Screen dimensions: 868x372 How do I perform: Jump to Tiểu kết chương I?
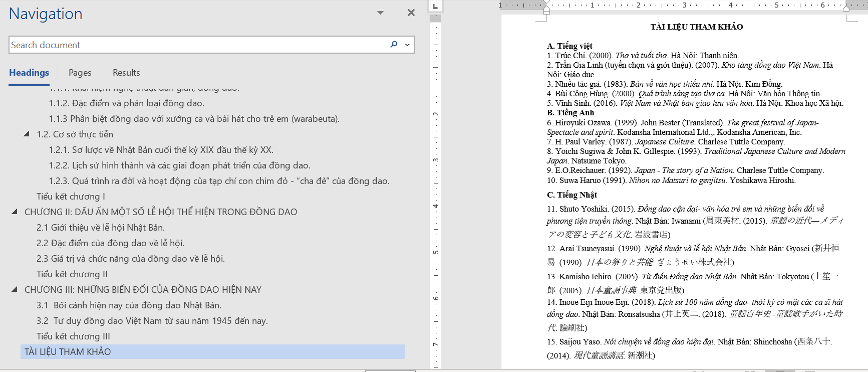(x=71, y=197)
